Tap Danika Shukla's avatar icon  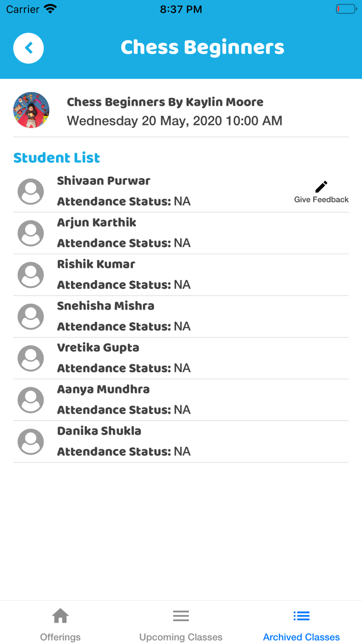(x=31, y=442)
